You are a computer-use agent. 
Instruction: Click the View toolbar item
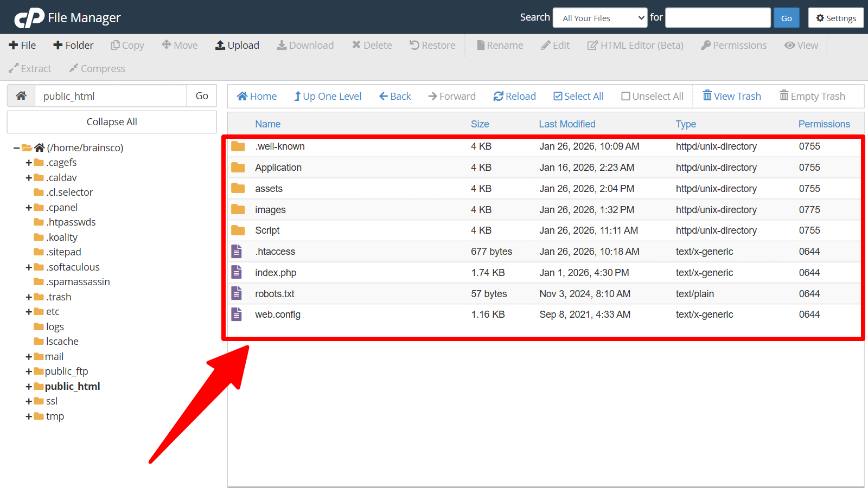tap(801, 46)
